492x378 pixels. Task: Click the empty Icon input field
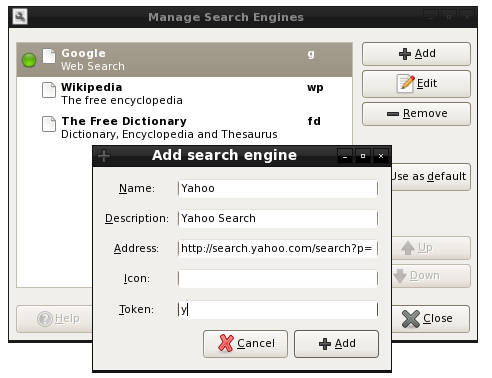point(278,279)
